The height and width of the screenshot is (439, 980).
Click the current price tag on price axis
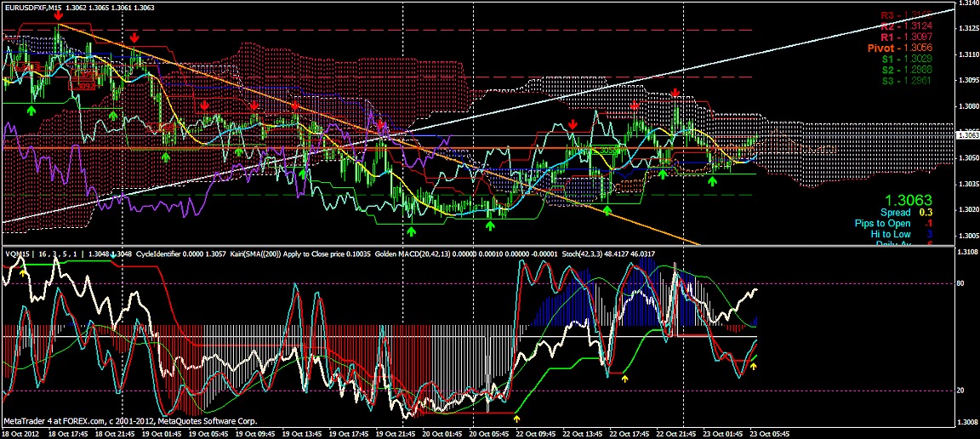click(967, 135)
